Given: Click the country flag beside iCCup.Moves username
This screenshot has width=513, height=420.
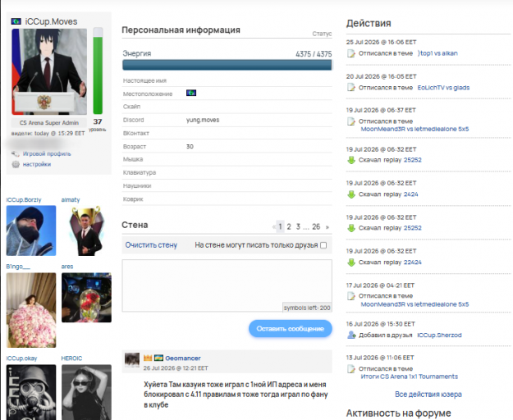Looking at the screenshot, I should click(x=16, y=21).
